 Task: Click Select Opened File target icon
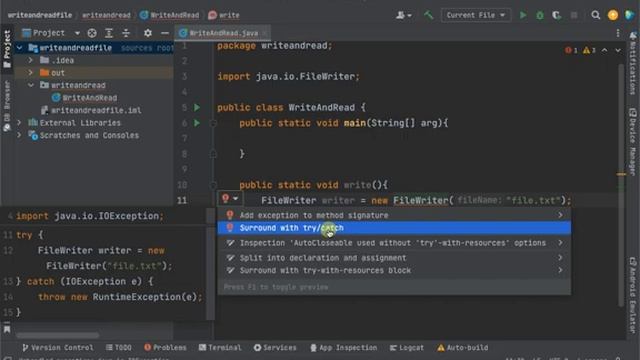pyautogui.click(x=92, y=33)
